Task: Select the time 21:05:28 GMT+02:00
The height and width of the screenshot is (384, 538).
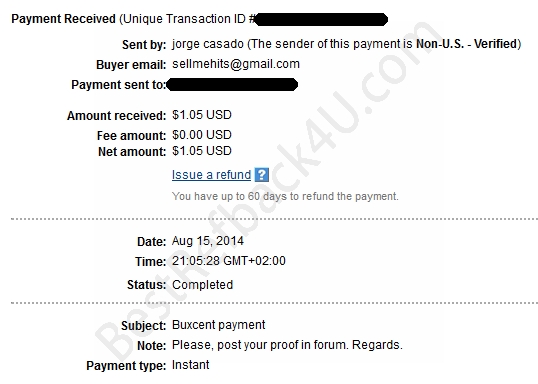Action: pos(229,261)
